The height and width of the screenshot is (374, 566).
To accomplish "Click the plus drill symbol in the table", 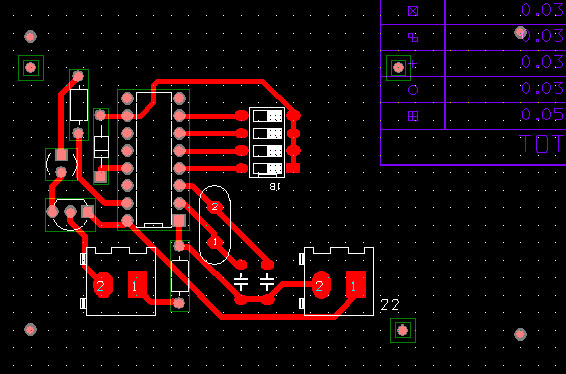I will pos(413,64).
